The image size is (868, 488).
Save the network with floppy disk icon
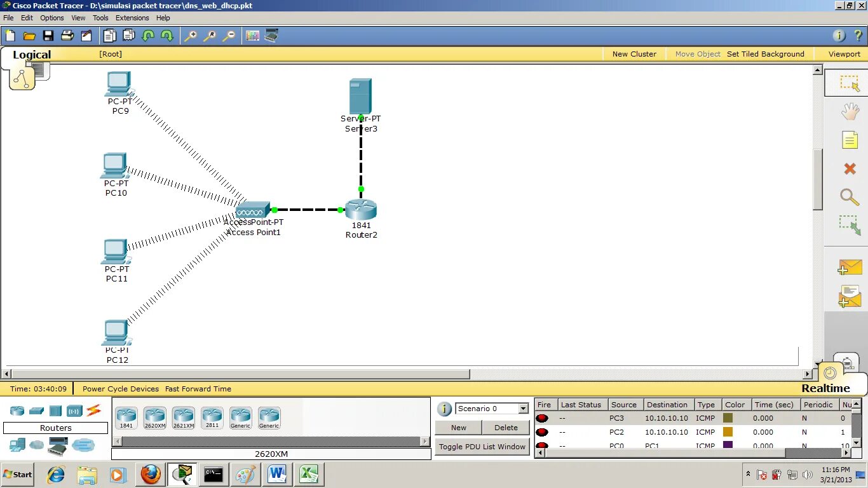coord(48,36)
